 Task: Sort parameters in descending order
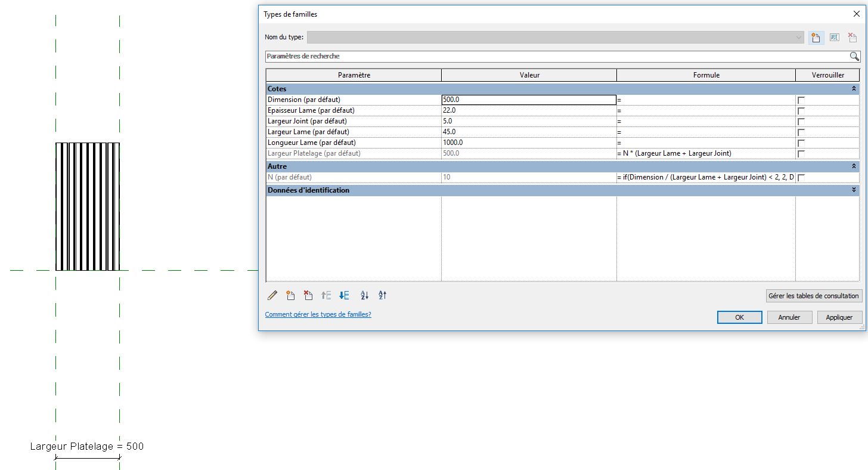click(x=382, y=295)
